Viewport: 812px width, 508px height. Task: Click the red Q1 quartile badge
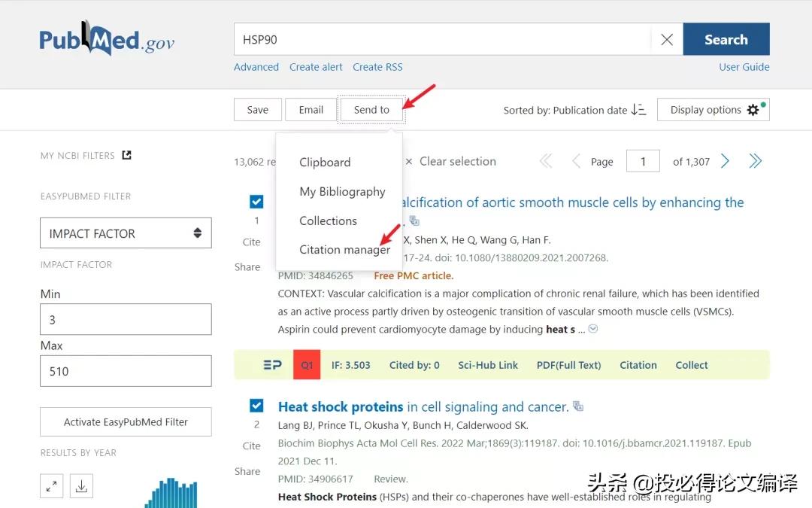pos(307,365)
